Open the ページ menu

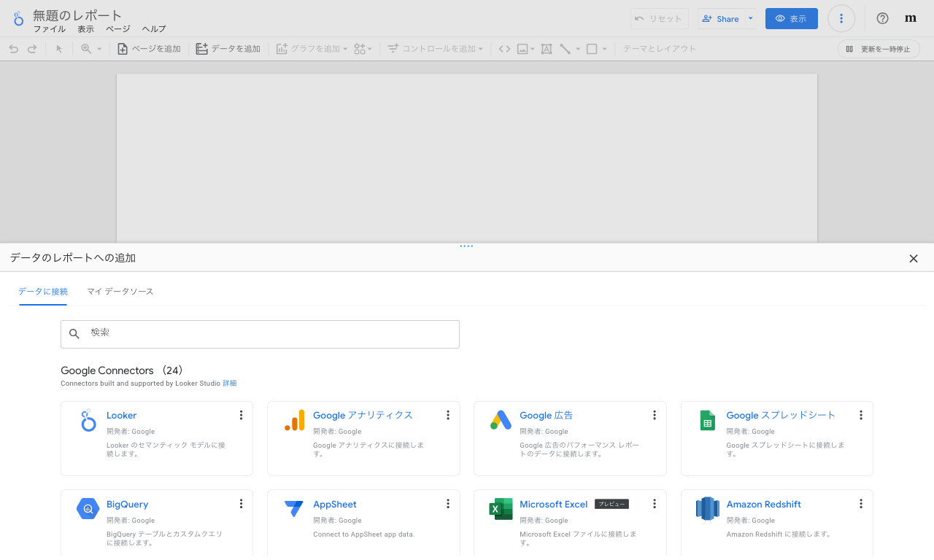(118, 29)
